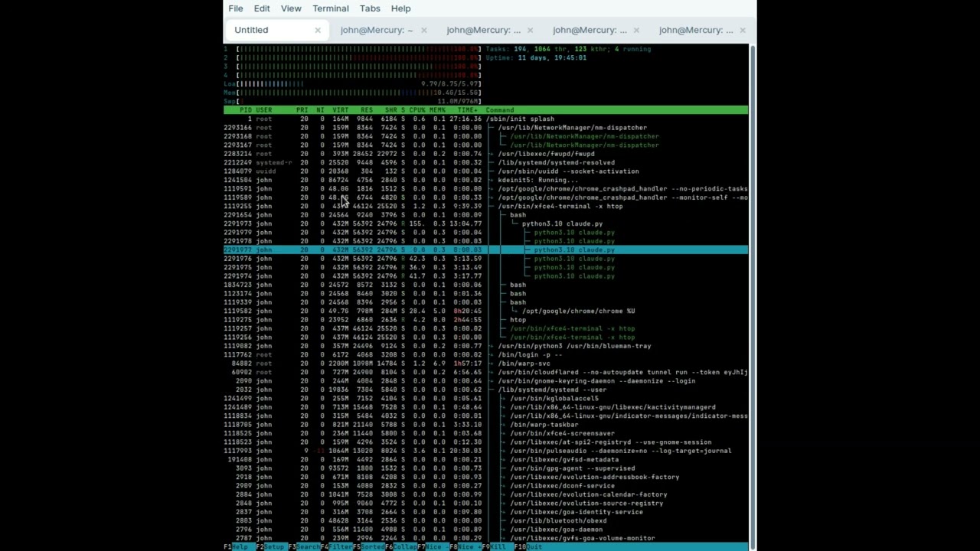Sort by the USER column header
This screenshot has height=551, width=980.
point(264,110)
